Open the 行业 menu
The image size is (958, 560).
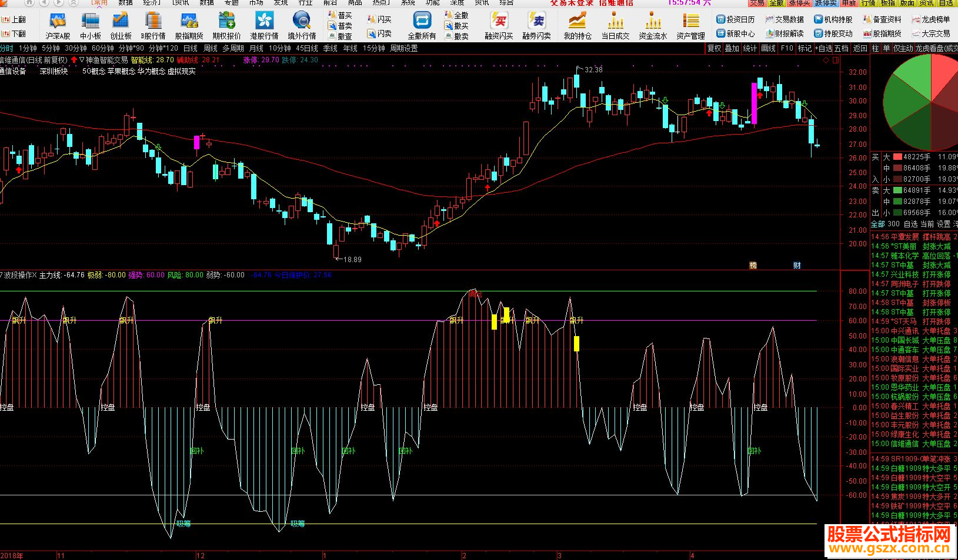305,3
